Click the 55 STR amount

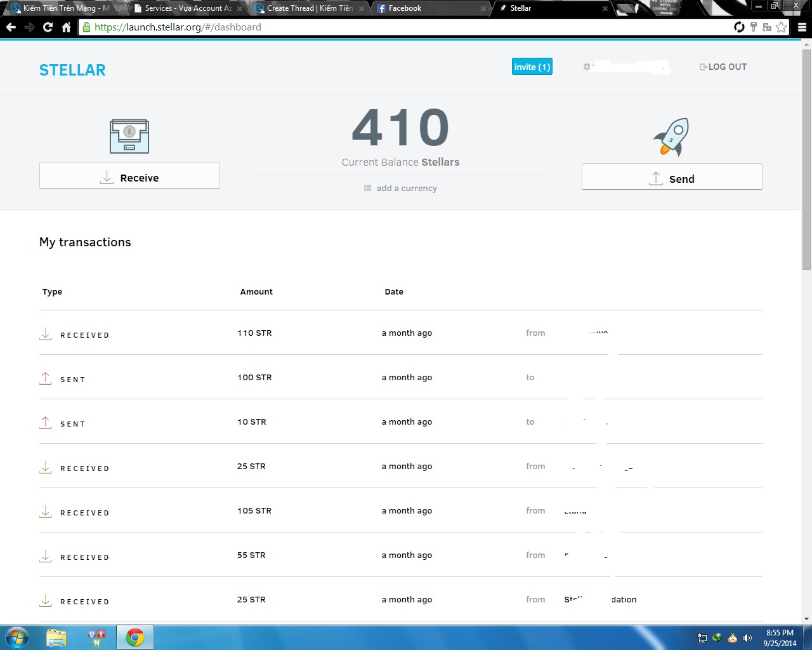click(x=251, y=555)
